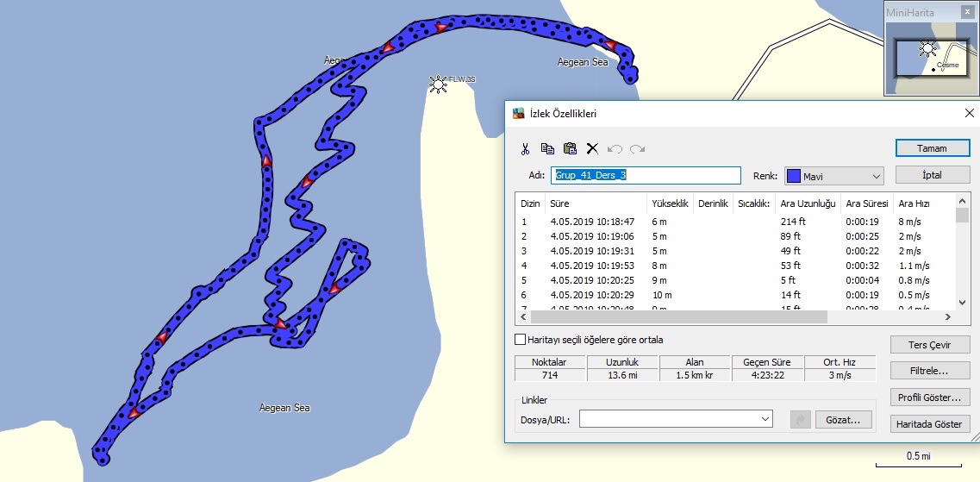Image resolution: width=980 pixels, height=482 pixels.
Task: Click the FLW.3S light beacon symbol
Action: 438,83
